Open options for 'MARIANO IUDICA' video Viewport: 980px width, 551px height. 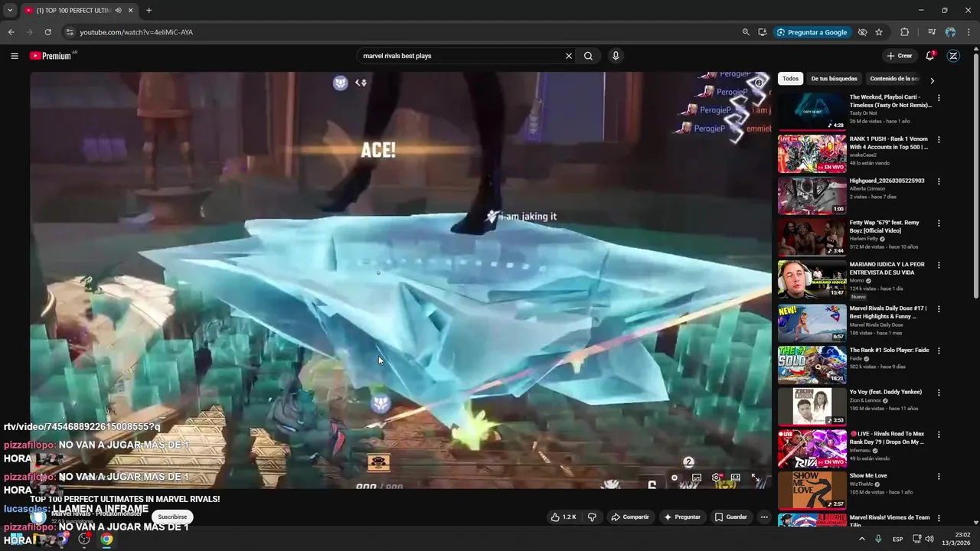click(x=939, y=266)
